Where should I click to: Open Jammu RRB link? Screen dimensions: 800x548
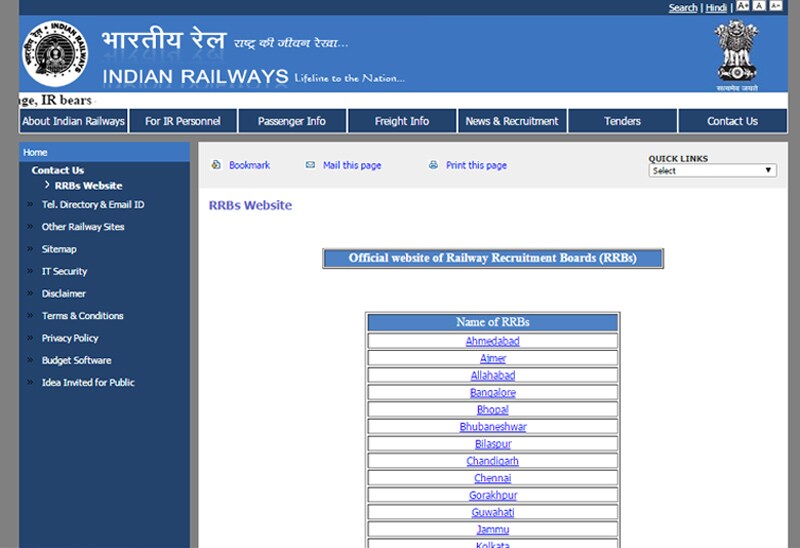(x=493, y=529)
